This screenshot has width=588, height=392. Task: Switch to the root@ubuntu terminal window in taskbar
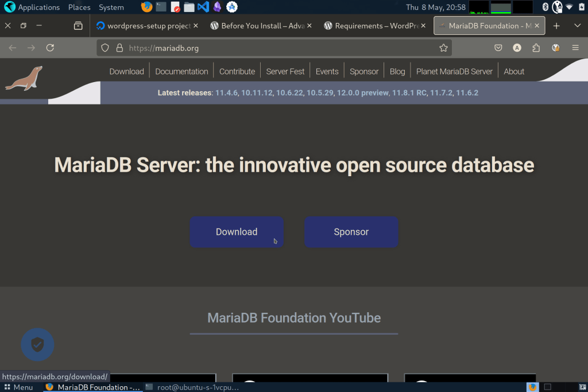coord(192,387)
